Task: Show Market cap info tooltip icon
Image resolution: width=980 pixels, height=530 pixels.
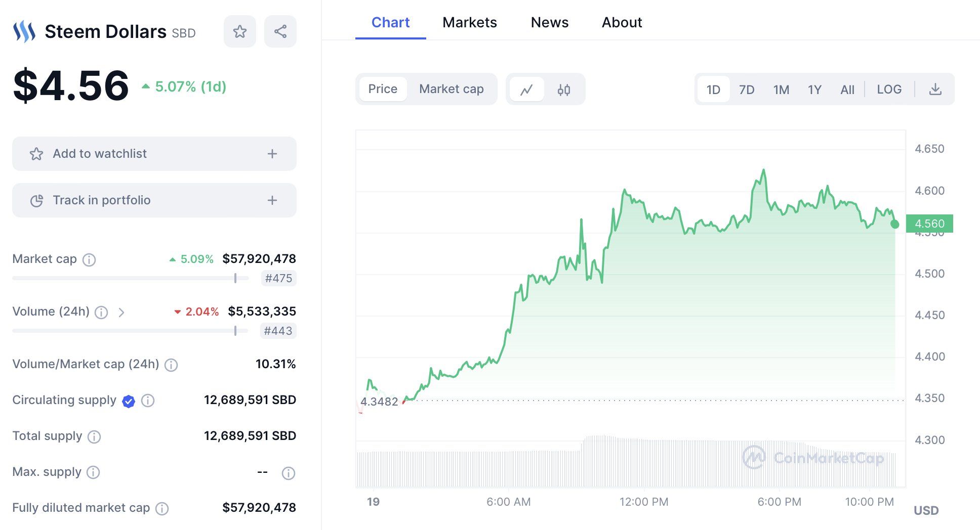Action: [x=89, y=260]
